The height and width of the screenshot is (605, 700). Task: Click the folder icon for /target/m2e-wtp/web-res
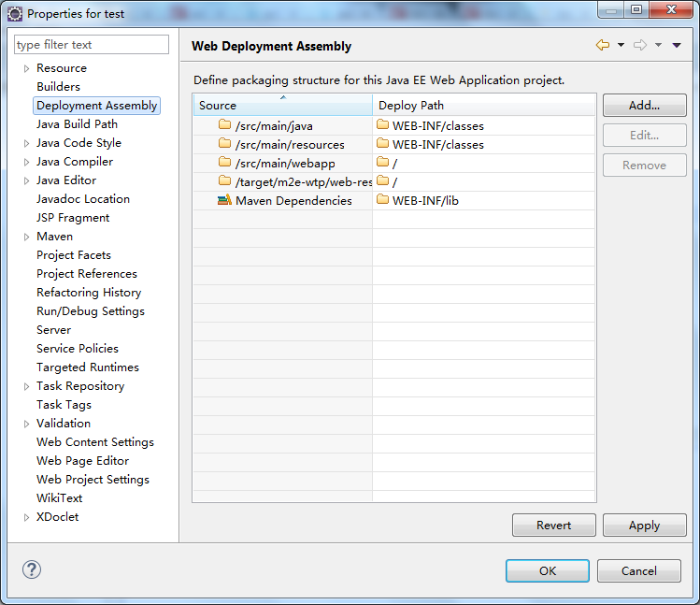pos(224,180)
